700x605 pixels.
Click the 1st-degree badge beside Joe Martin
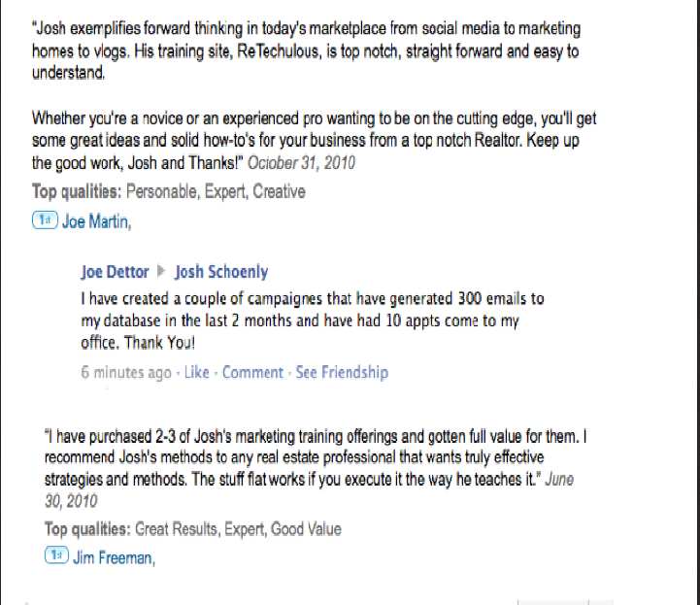[45, 221]
